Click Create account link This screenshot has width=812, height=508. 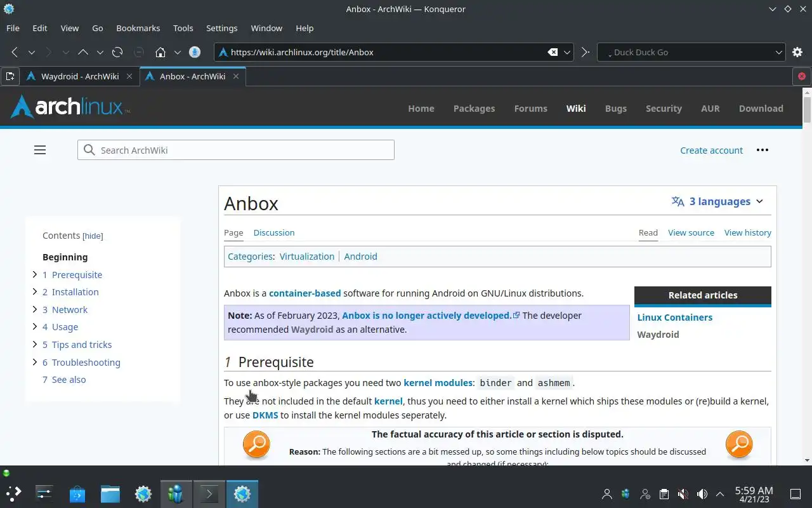(x=711, y=150)
